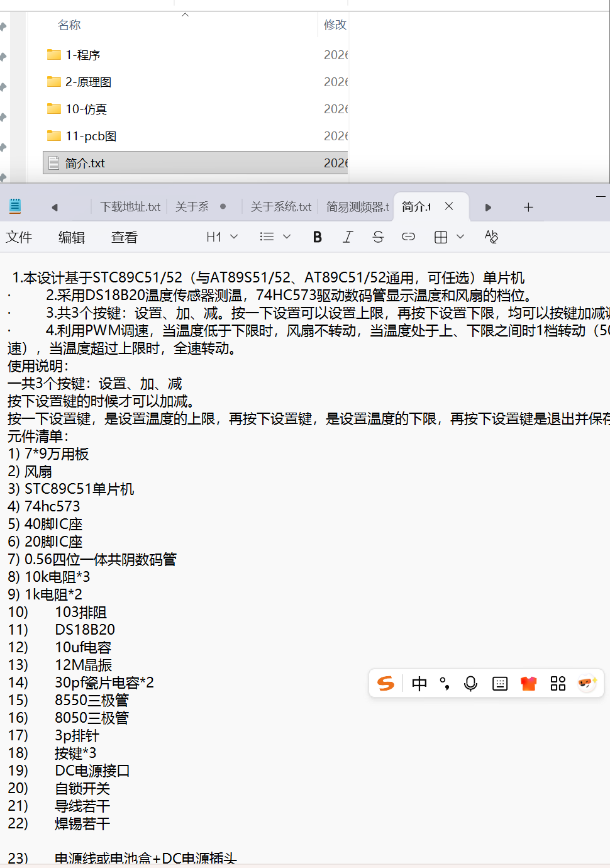Viewport: 610px width, 868px height.
Task: Expand the H1 heading dropdown
Action: click(x=222, y=237)
